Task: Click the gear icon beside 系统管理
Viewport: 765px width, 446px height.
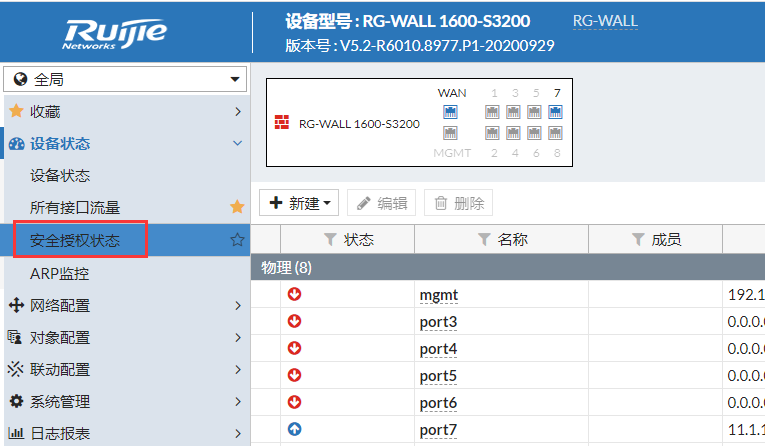Action: pos(16,401)
